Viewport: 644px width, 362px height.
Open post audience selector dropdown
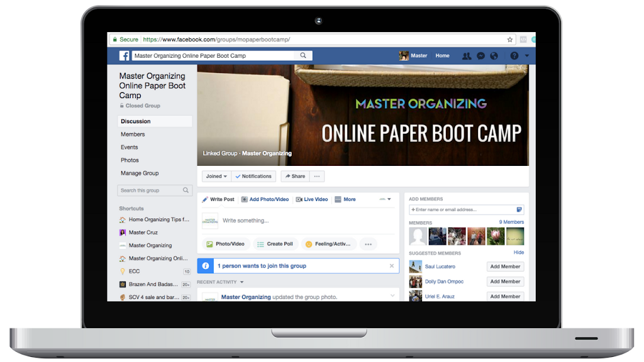386,199
